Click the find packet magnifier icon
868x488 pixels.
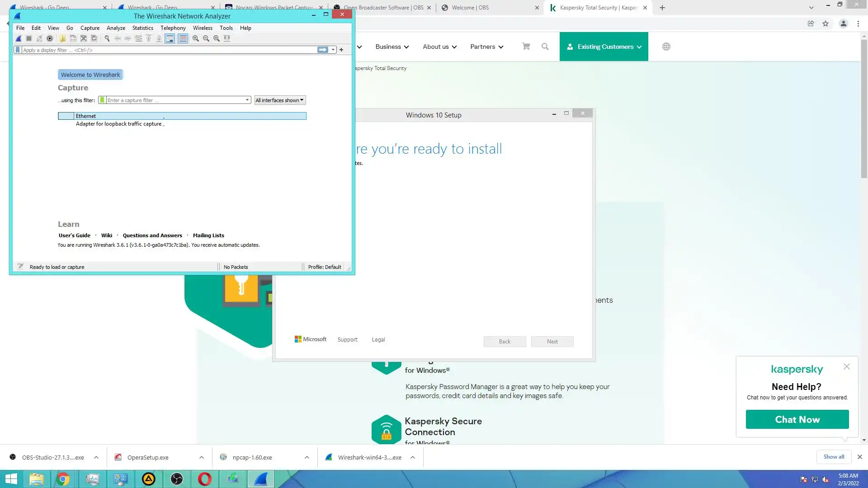107,39
